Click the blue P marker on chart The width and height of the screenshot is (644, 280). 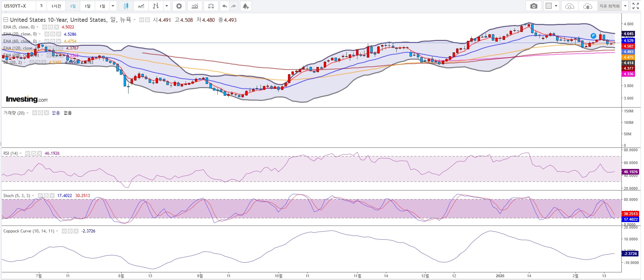[x=593, y=36]
